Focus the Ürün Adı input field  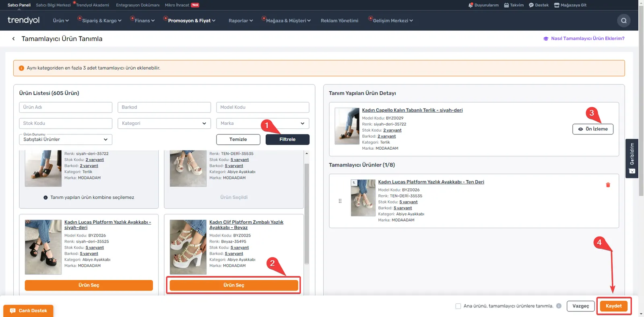[66, 107]
